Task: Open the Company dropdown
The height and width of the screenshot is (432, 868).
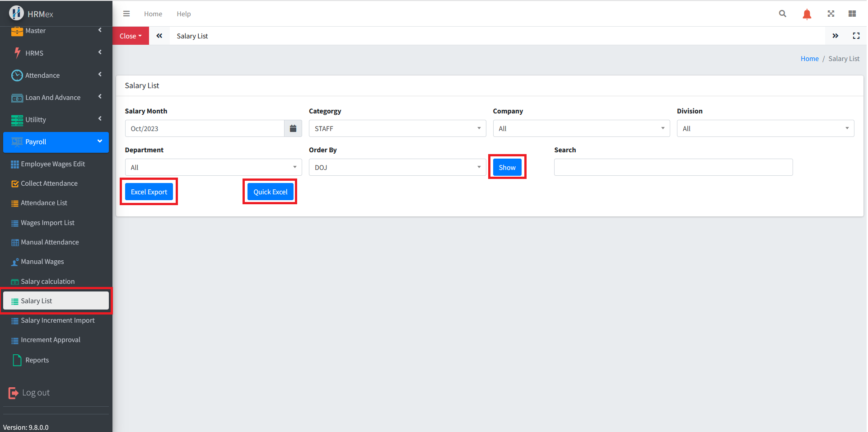Action: 581,128
